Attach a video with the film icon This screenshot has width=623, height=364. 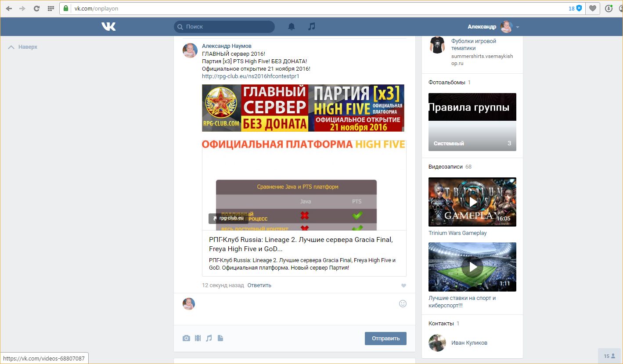(x=198, y=338)
